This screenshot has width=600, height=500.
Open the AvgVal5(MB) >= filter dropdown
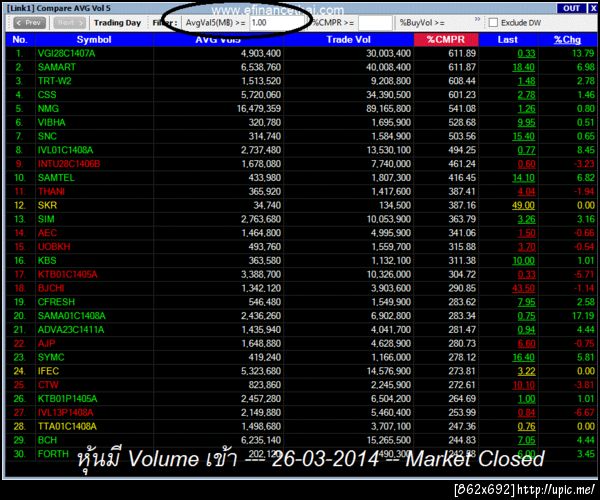click(x=215, y=23)
